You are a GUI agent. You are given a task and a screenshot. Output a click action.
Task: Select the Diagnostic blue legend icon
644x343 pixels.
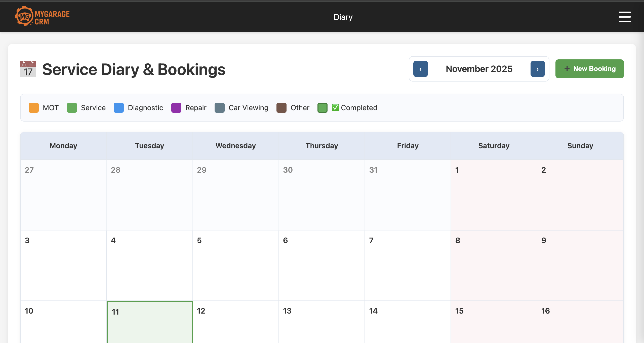click(118, 107)
